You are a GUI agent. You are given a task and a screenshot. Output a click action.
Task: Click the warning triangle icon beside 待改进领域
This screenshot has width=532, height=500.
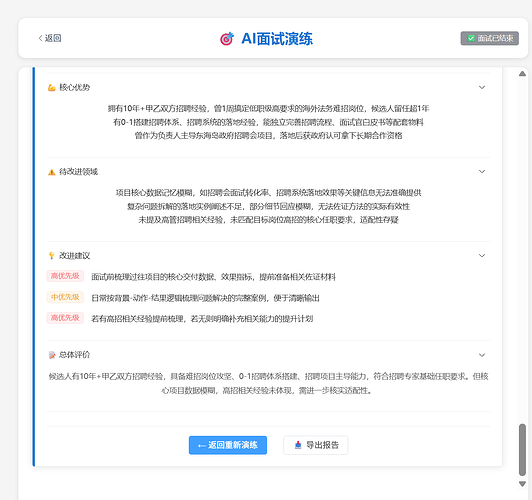(x=52, y=172)
